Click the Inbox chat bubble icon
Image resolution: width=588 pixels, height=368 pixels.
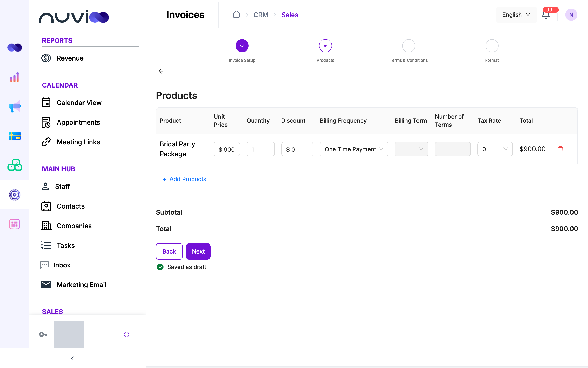click(x=45, y=265)
